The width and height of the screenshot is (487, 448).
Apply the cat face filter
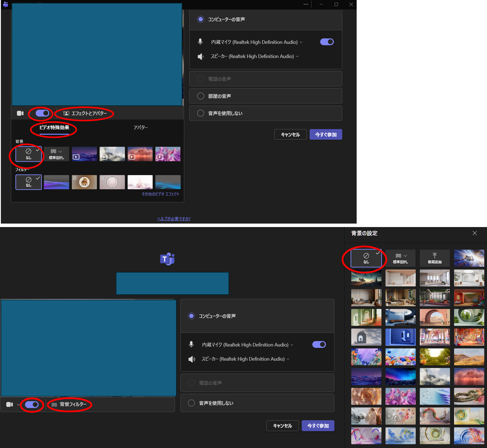[84, 182]
